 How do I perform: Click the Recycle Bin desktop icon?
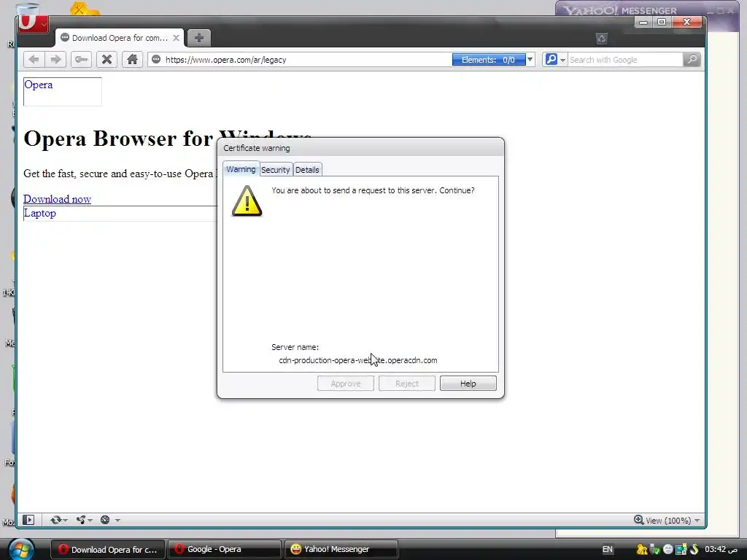point(27,10)
